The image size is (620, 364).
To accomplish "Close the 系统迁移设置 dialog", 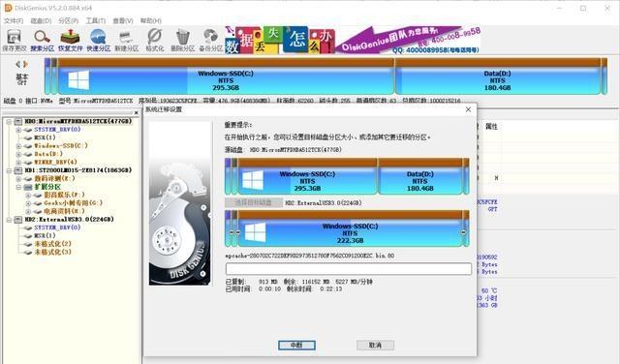I will click(468, 109).
